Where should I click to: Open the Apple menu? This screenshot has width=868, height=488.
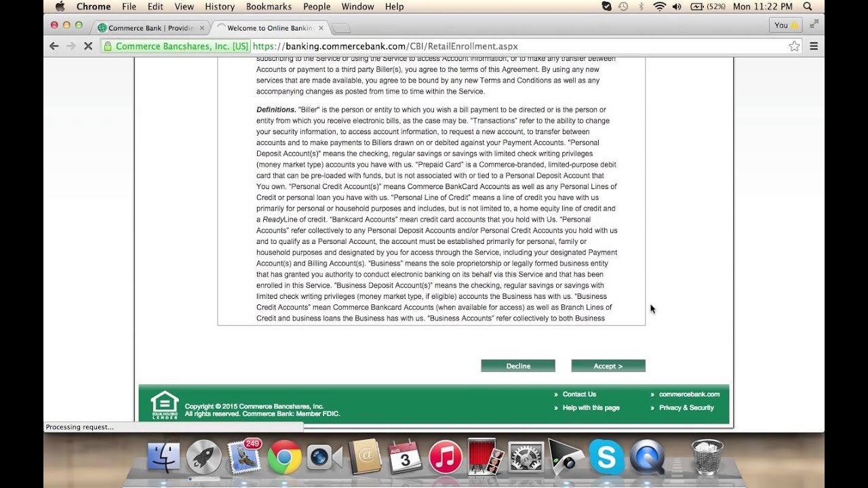coord(60,6)
